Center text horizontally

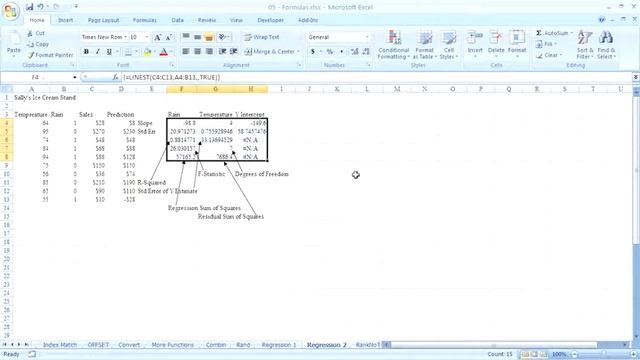coord(197,51)
